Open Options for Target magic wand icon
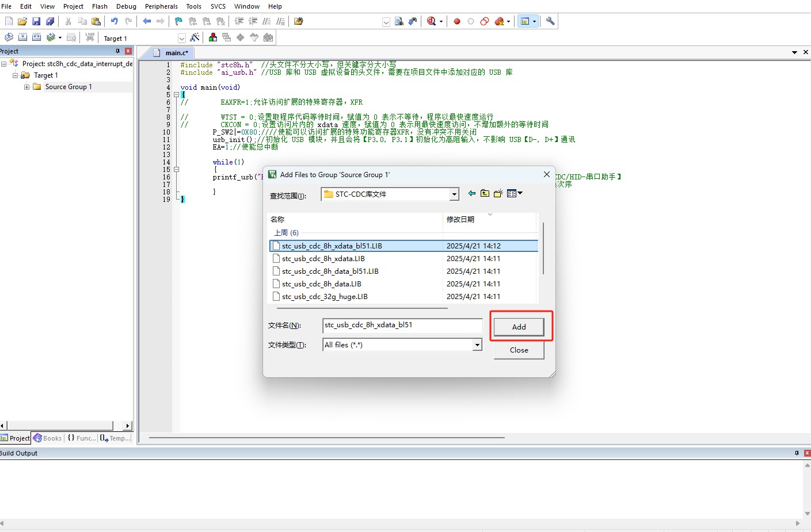811x532 pixels. pyautogui.click(x=195, y=37)
